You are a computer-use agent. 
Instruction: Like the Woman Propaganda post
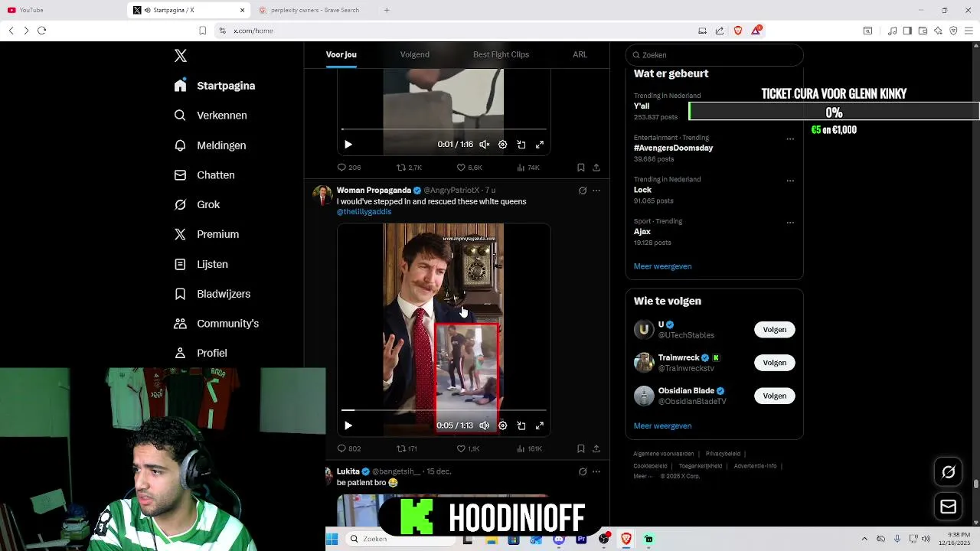[468, 448]
